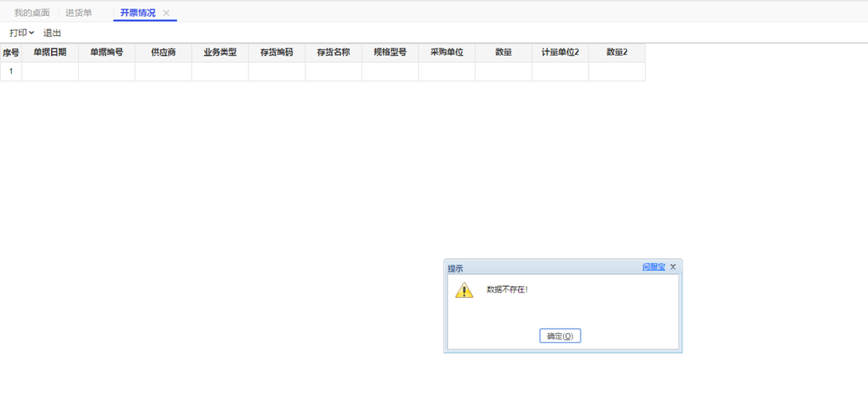Screen dimensions: 868x412
Task: Click 退出 in the toolbar
Action: [x=52, y=33]
